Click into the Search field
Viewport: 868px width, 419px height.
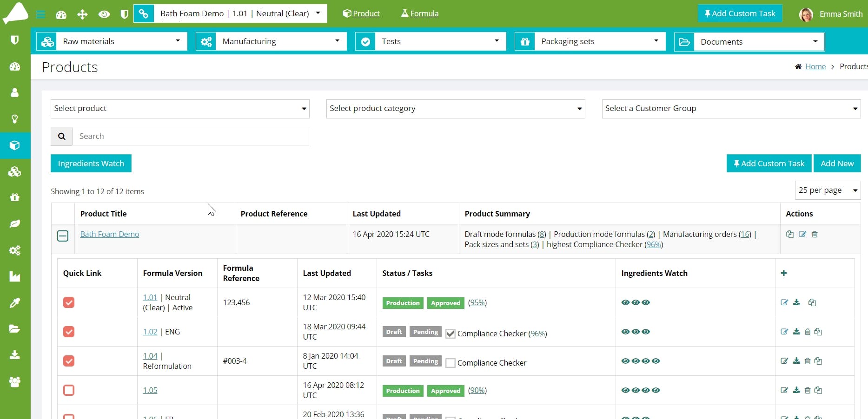point(191,136)
